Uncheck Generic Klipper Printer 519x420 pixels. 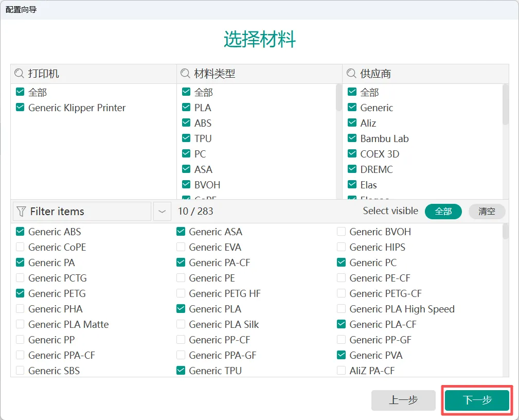coord(20,108)
